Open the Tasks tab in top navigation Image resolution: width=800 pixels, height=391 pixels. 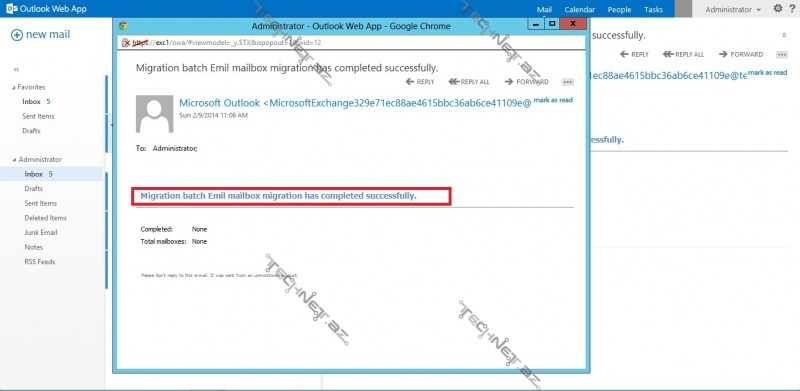click(x=653, y=9)
